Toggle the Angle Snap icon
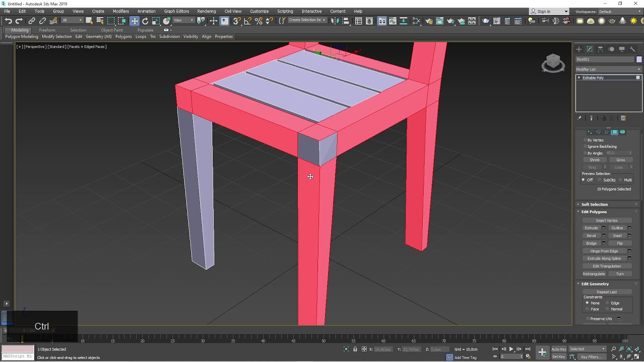This screenshot has height=362, width=644. [x=248, y=21]
